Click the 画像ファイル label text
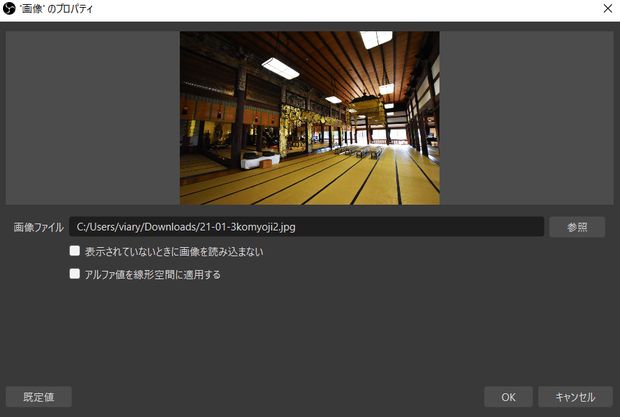The height and width of the screenshot is (417, 620). coord(38,227)
